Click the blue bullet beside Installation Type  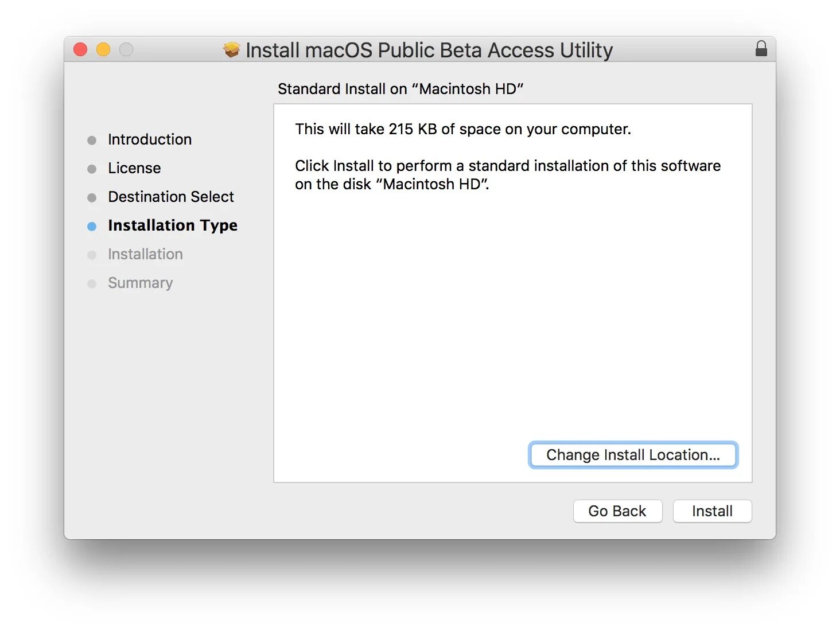coord(92,227)
